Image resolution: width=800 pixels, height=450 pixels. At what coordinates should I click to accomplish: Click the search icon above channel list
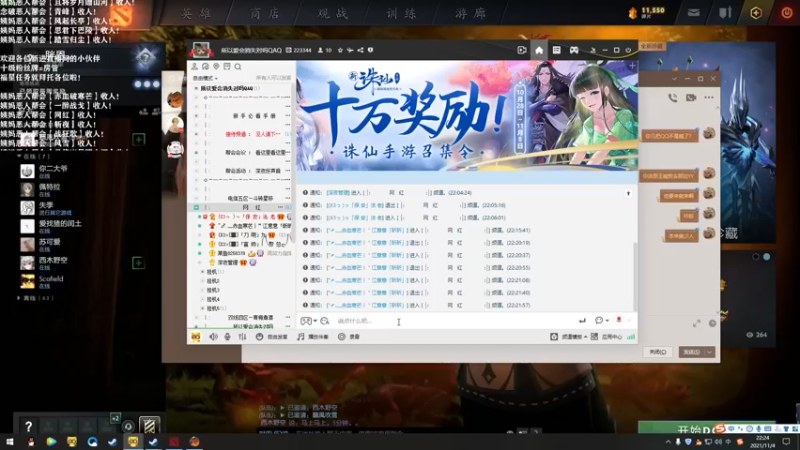point(238,67)
